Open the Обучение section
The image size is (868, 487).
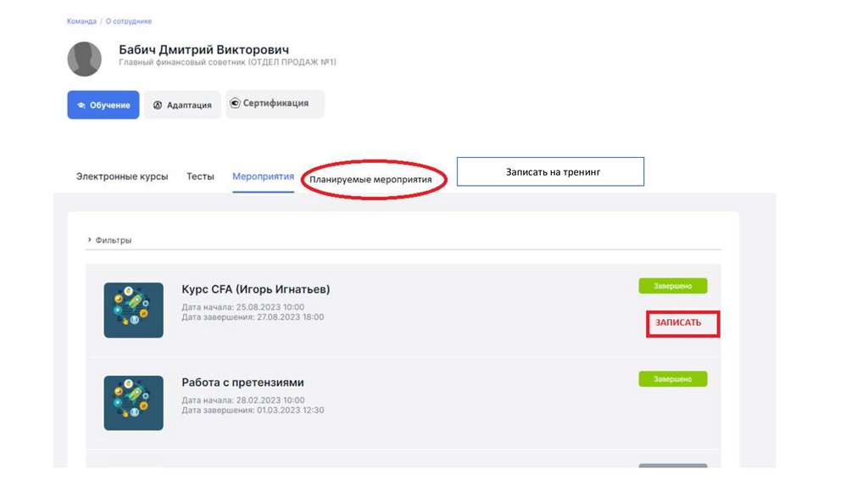tap(103, 105)
